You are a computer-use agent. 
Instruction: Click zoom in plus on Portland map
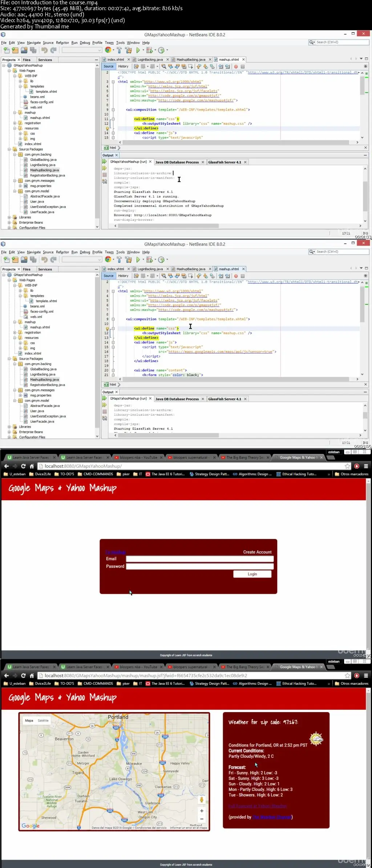pos(202,811)
